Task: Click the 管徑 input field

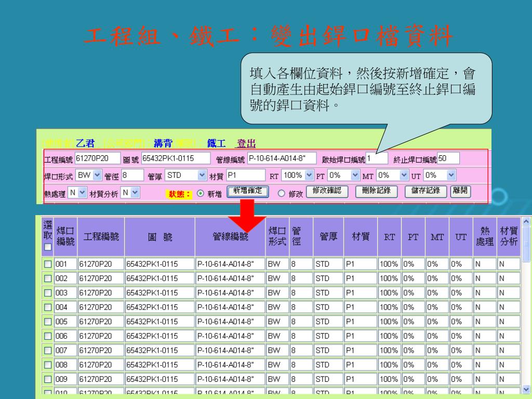Action: (x=132, y=176)
